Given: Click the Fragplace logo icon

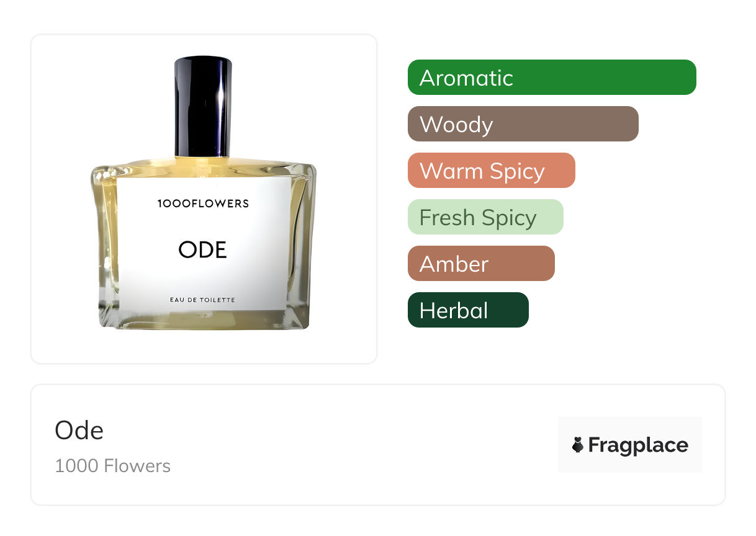Looking at the screenshot, I should (578, 445).
